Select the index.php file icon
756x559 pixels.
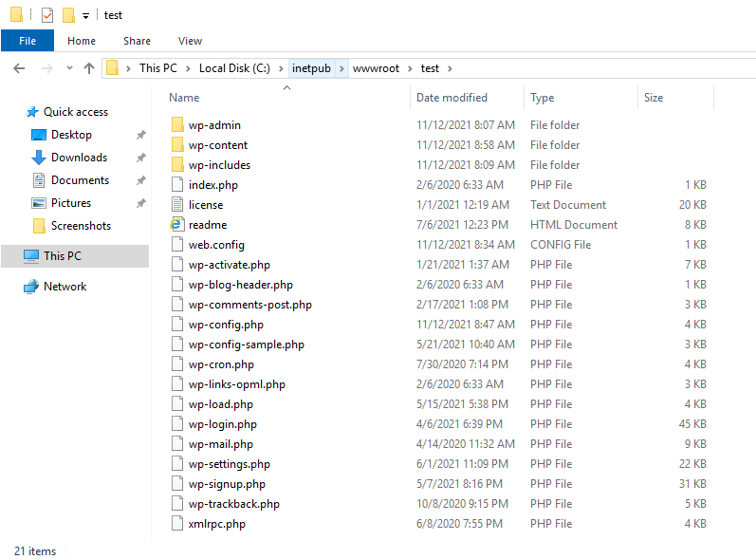pyautogui.click(x=177, y=185)
